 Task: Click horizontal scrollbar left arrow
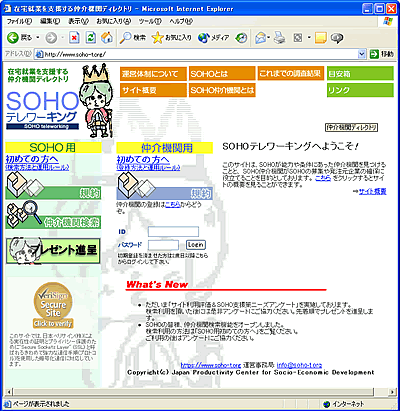coord(9,392)
